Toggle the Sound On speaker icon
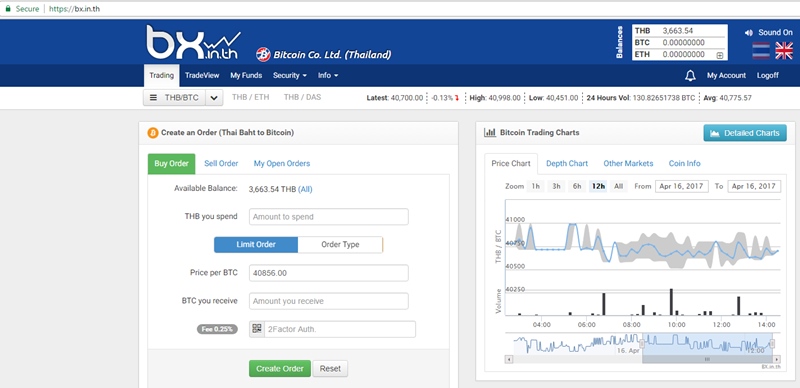Screen dimensions: 800x388 748,33
